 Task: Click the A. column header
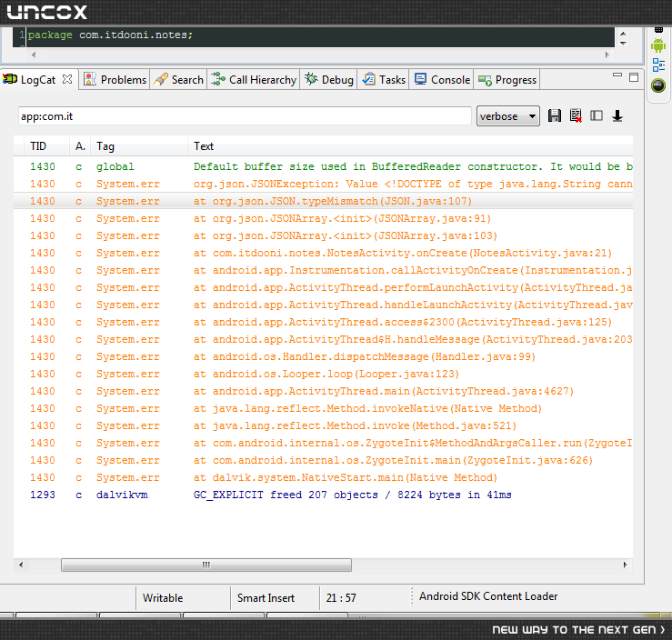80,146
